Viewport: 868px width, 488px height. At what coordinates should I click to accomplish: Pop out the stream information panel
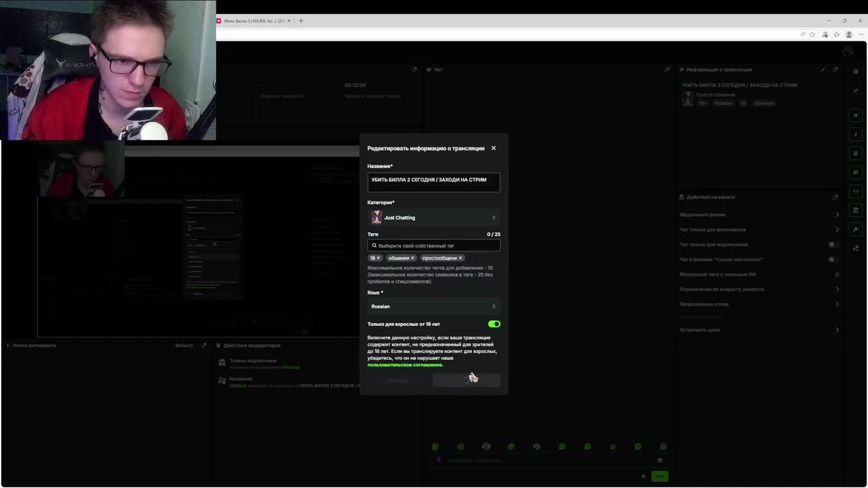(836, 69)
